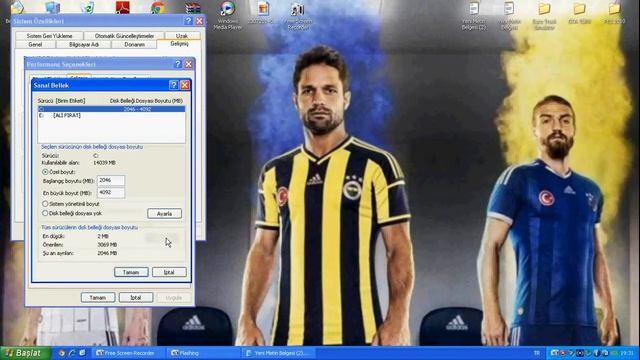
Task: Open the Uzak tab
Action: coord(182,36)
